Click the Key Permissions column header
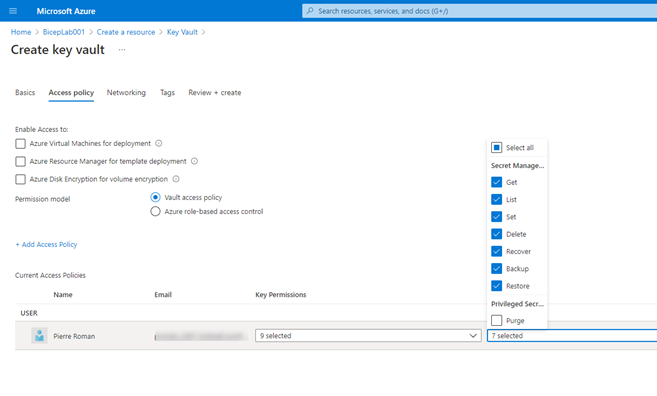The image size is (657, 396). pos(281,295)
